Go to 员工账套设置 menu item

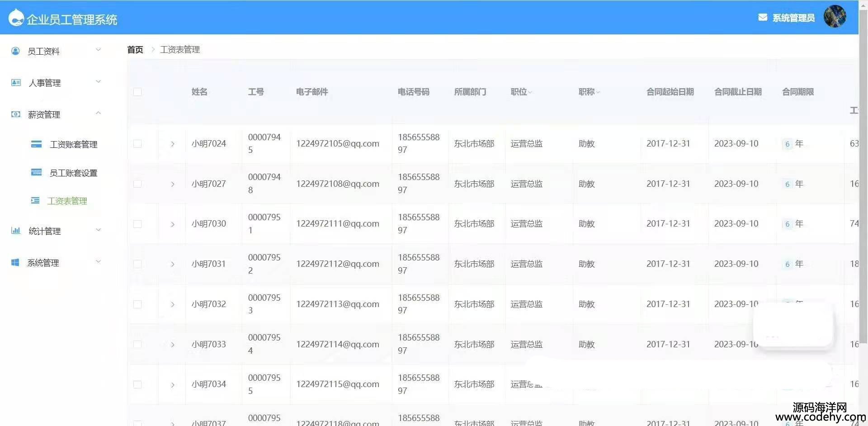pyautogui.click(x=73, y=173)
